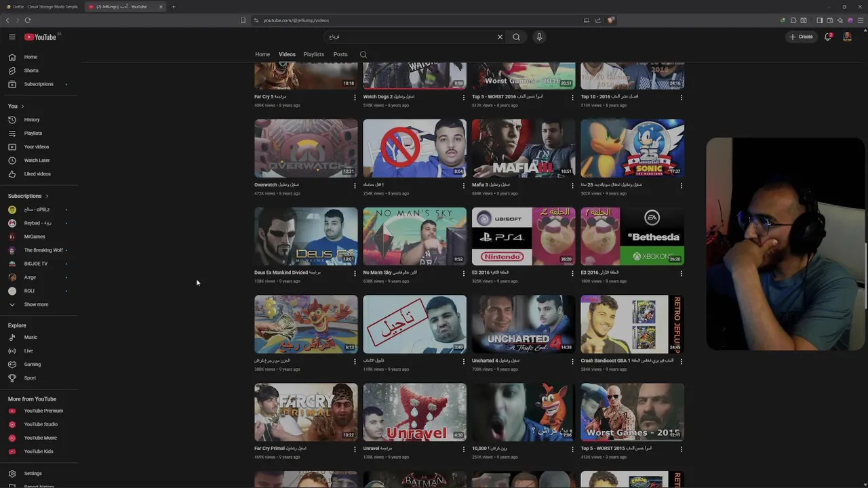Screen dimensions: 868x488
Task: Open YouTube Premium
Action: coord(43,411)
